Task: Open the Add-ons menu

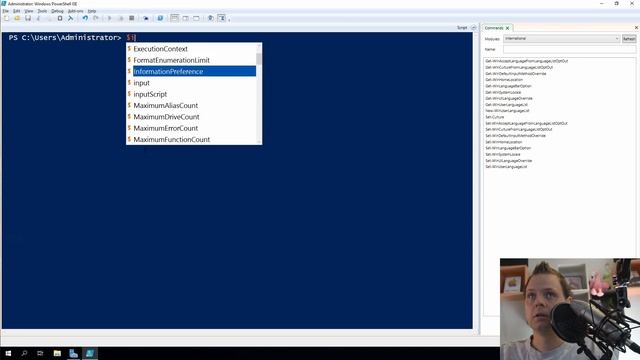Action: click(76, 11)
